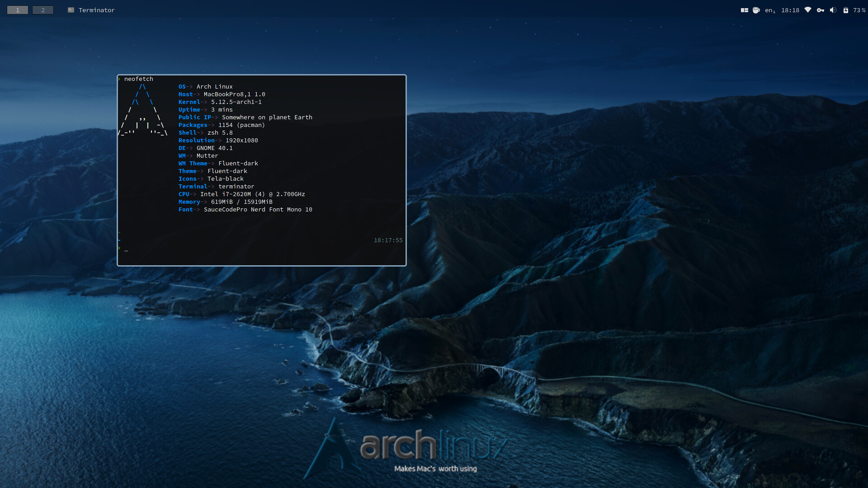Switch to workspace 2
Viewport: 868px width, 488px height.
tap(43, 10)
